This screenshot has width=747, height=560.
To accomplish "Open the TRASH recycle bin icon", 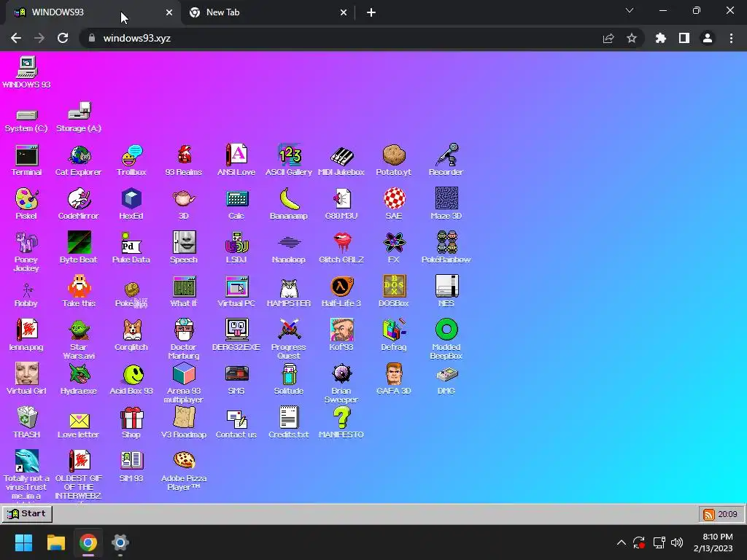I will coord(27,423).
